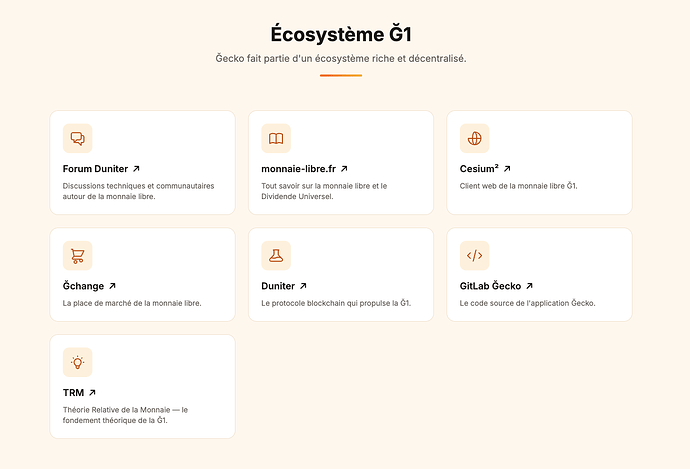Screen dimensions: 690x469
Task: Click text 'Théorie Relative de la Monnaie'
Action: pos(116,410)
